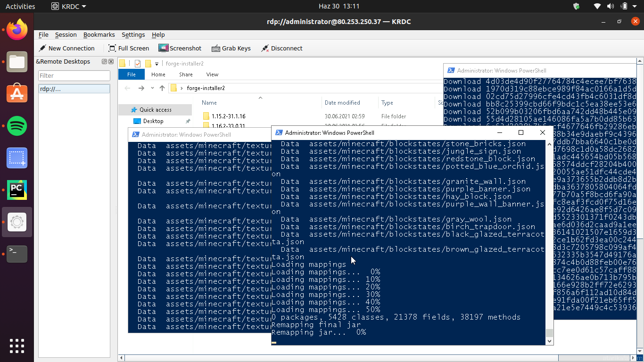Image resolution: width=644 pixels, height=362 pixels.
Task: Open the KRDC app menu in top bar
Action: 69,6
